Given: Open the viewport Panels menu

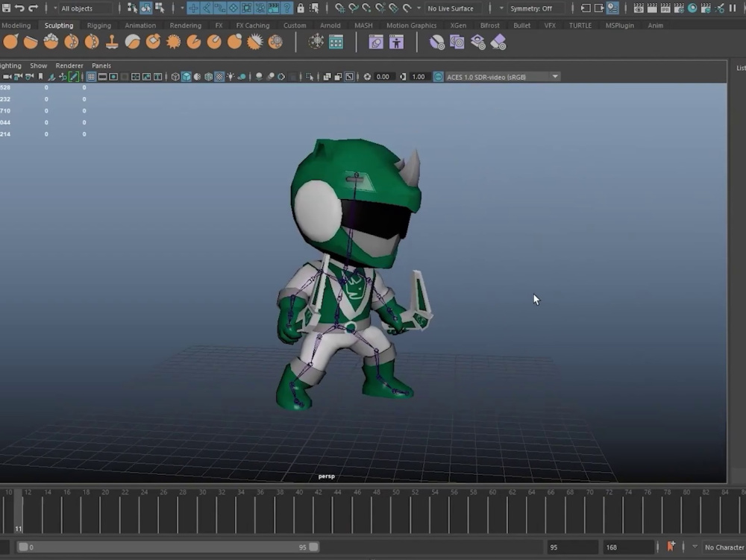Looking at the screenshot, I should pos(101,66).
